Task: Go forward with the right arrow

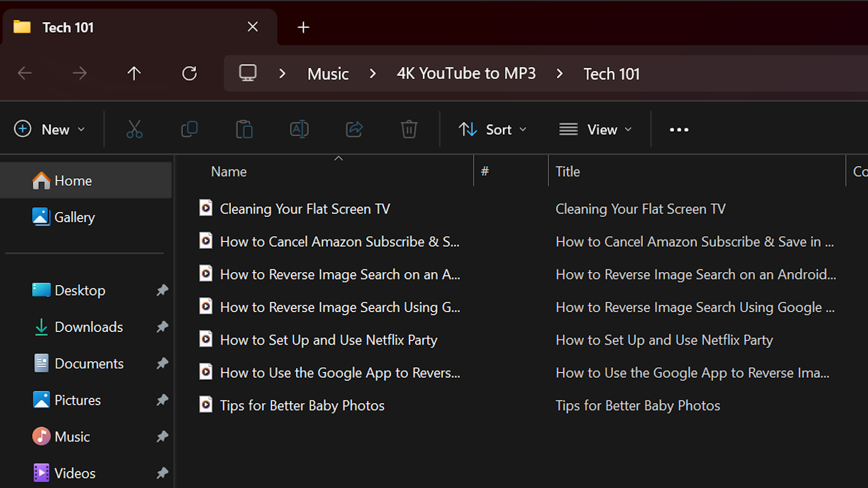Action: pyautogui.click(x=80, y=73)
